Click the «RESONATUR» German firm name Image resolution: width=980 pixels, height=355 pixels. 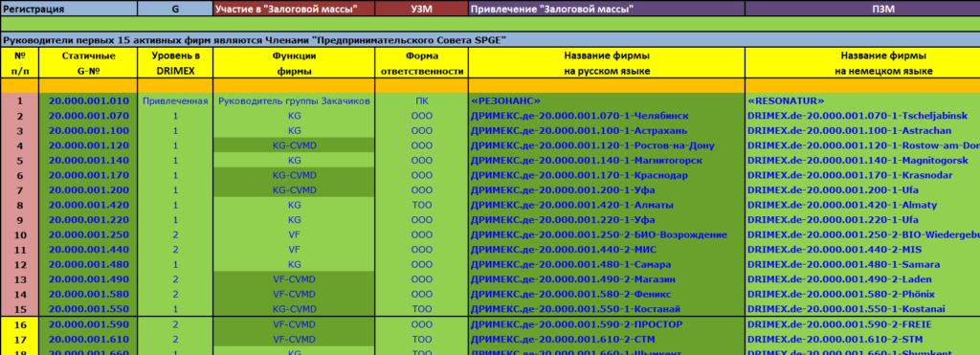point(786,100)
